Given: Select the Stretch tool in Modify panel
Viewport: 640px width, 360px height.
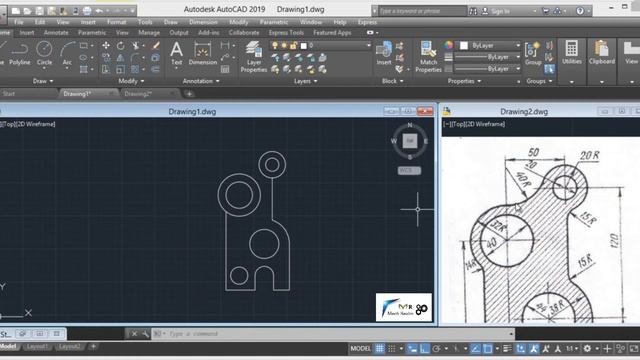Looking at the screenshot, I should (106, 69).
